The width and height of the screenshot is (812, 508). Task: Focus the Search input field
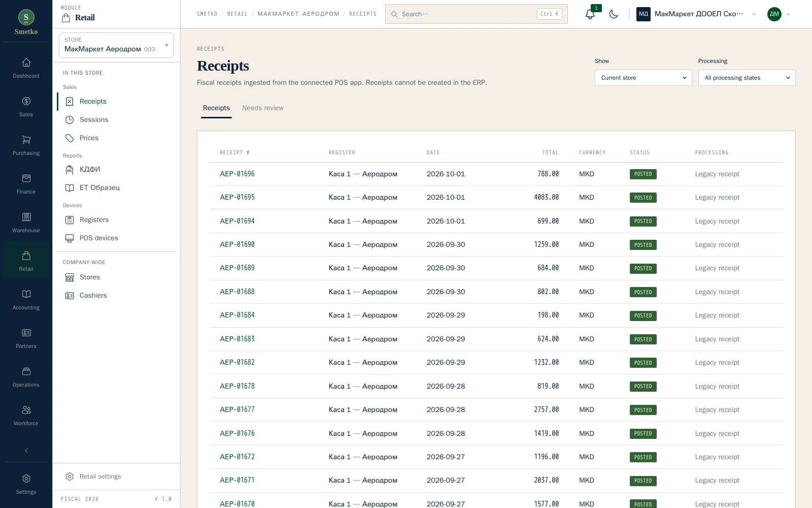point(477,14)
